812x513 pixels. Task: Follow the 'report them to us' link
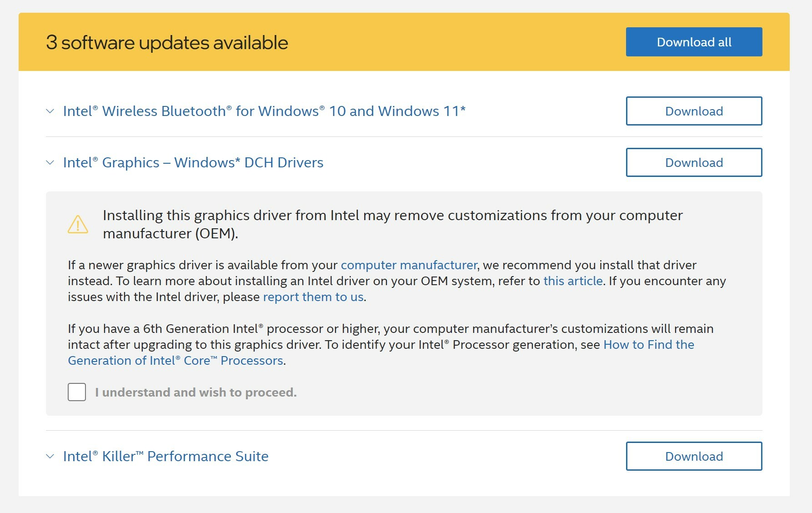[x=313, y=297]
